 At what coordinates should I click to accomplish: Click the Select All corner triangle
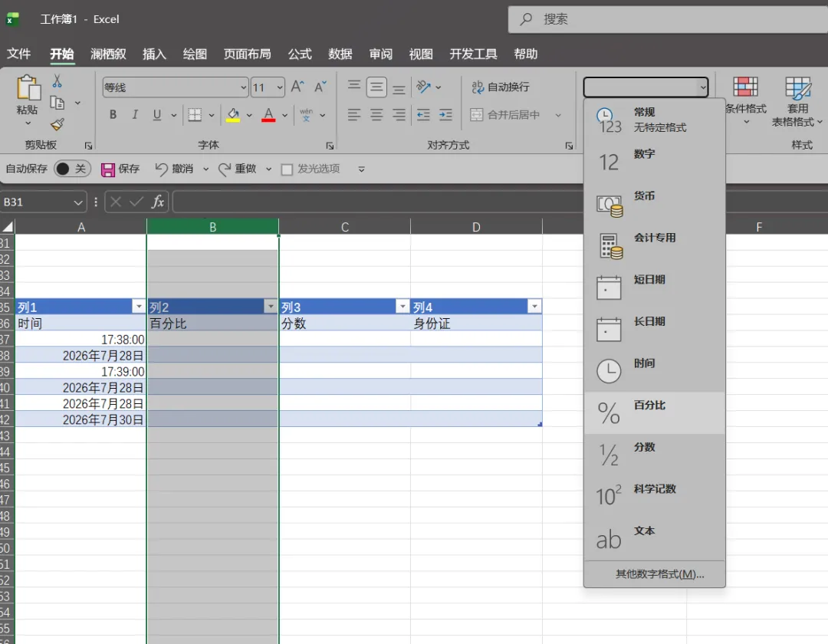[x=8, y=227]
